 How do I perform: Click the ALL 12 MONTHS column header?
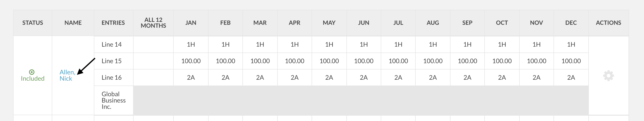153,23
